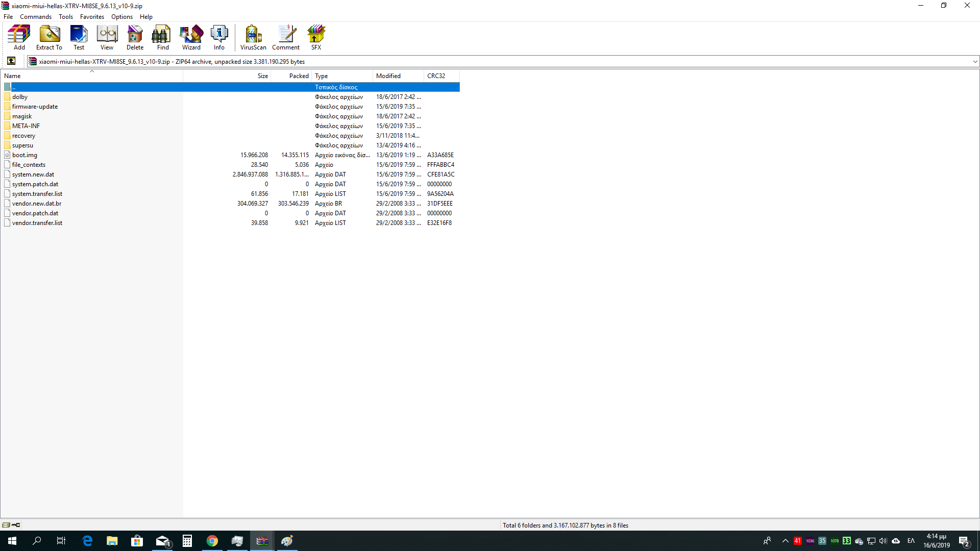Expand the archive path dropdown
The width and height of the screenshot is (980, 551).
[x=975, y=62]
